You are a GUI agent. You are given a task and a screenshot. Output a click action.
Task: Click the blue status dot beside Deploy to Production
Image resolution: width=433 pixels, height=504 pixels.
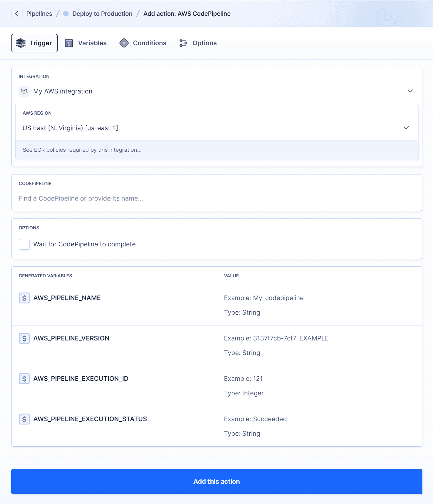click(66, 14)
